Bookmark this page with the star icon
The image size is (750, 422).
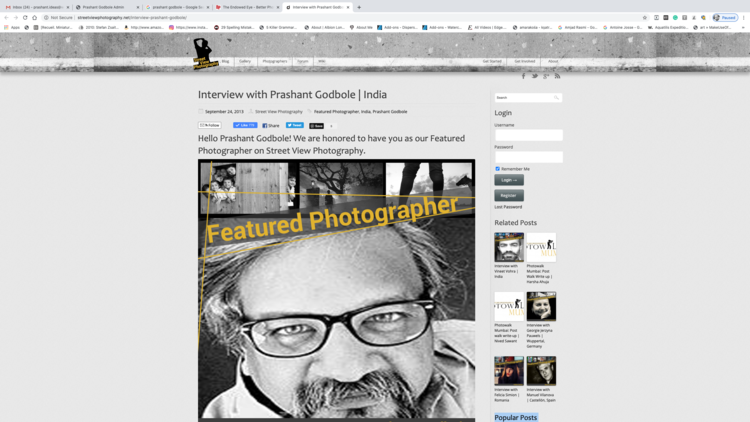click(644, 17)
